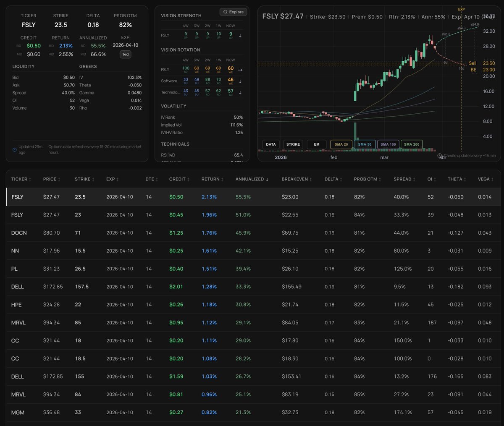Click the PROB OTM 82% summary value

125,25
